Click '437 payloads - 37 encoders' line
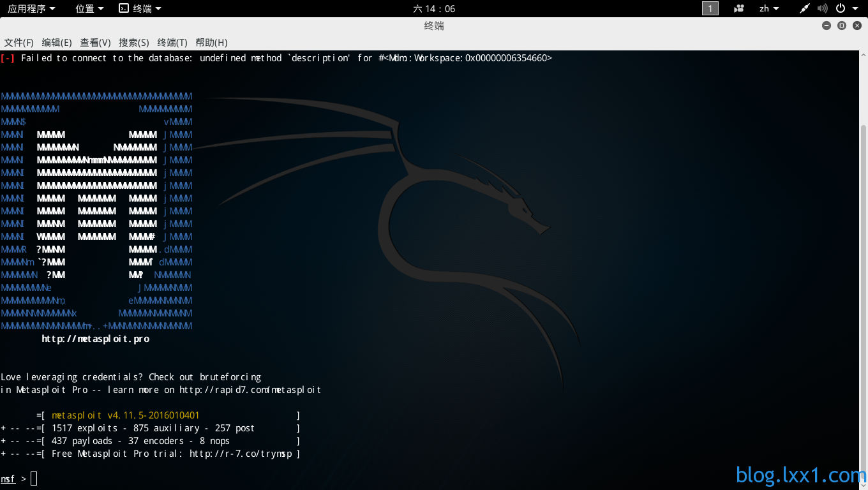 click(140, 441)
